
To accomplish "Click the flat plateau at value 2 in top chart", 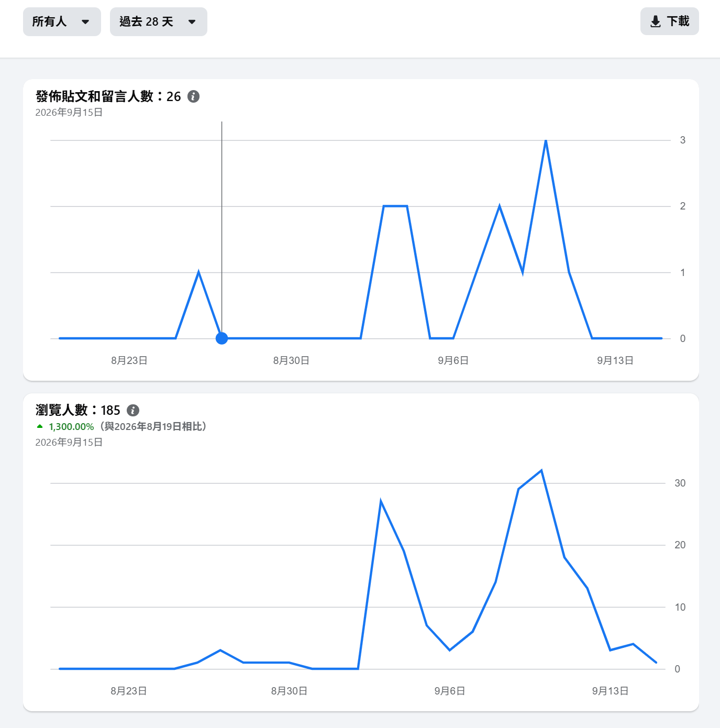I will click(x=395, y=206).
